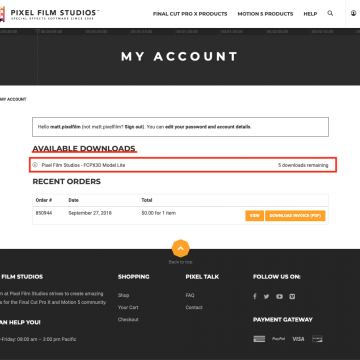This screenshot has height=360, width=360.
Task: Click the Date column header
Action: click(74, 200)
